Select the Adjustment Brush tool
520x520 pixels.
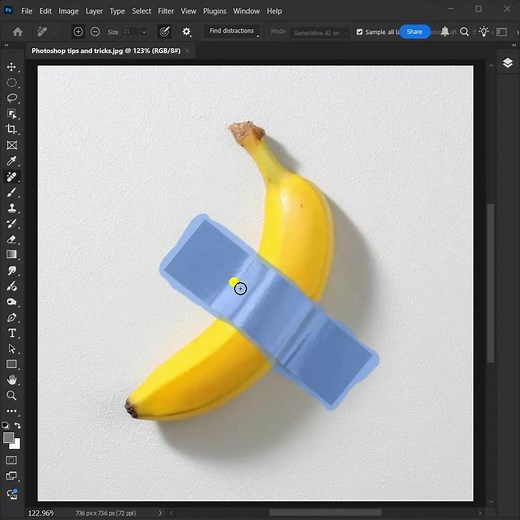(12, 286)
